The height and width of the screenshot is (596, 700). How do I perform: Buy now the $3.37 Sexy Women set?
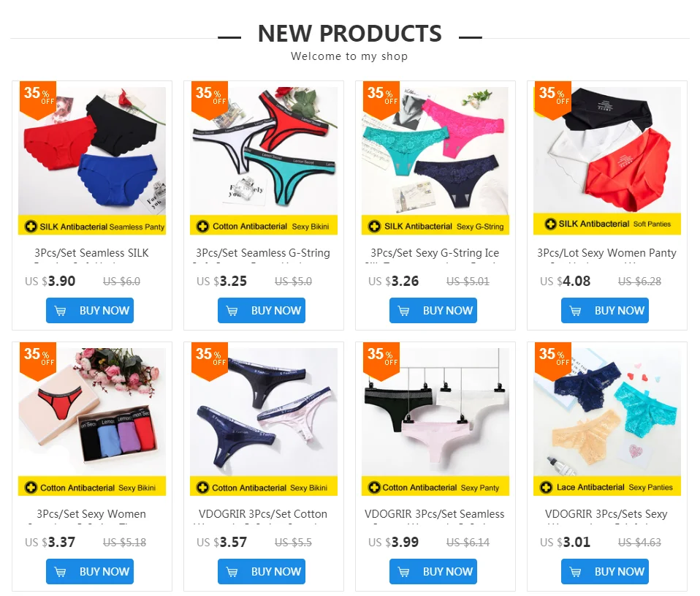(x=90, y=571)
